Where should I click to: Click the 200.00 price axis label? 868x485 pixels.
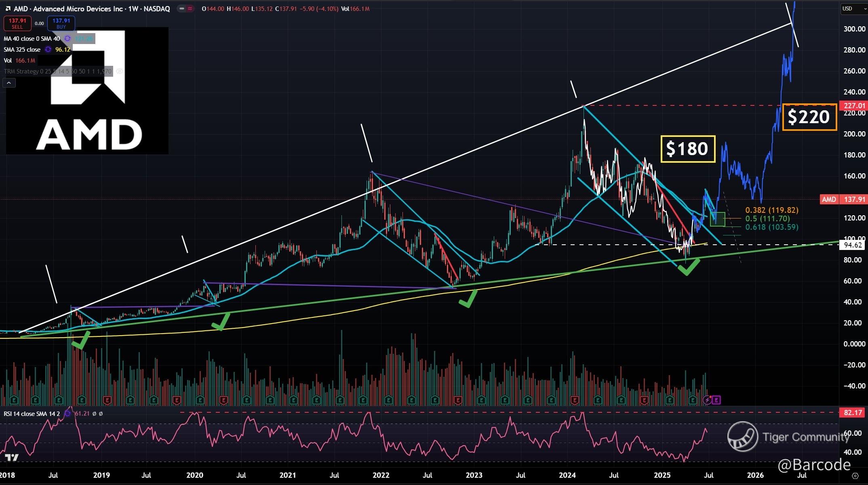pyautogui.click(x=854, y=134)
